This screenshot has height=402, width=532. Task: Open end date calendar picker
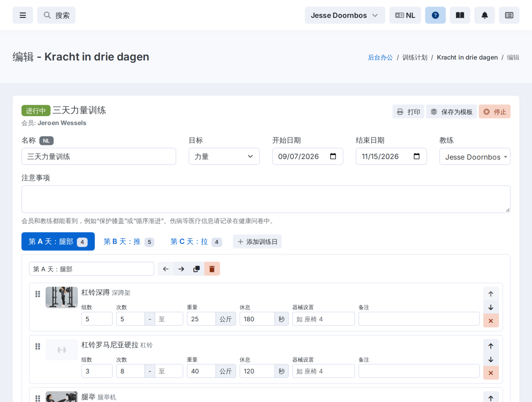(417, 156)
